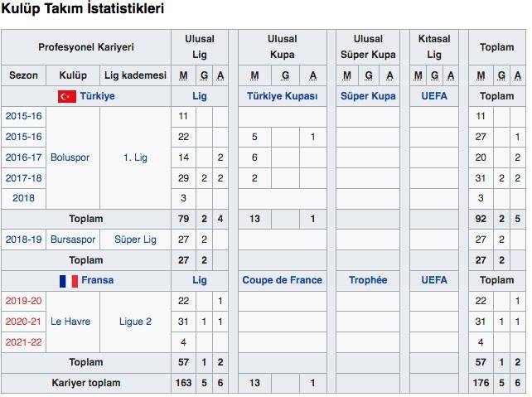The image size is (532, 397).
Task: Click the red 2019-20 season link
Action: [23, 301]
